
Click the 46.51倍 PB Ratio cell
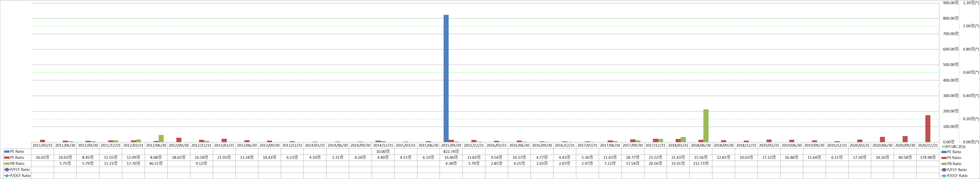[x=156, y=164]
